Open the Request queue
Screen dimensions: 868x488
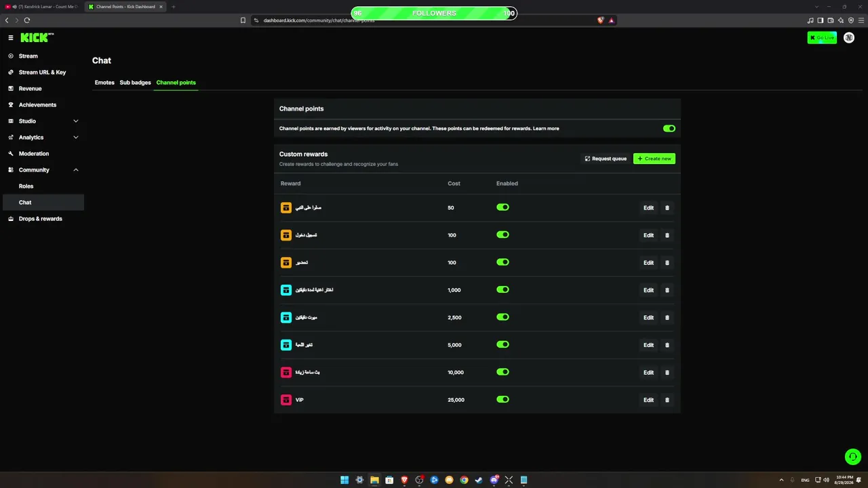(606, 159)
